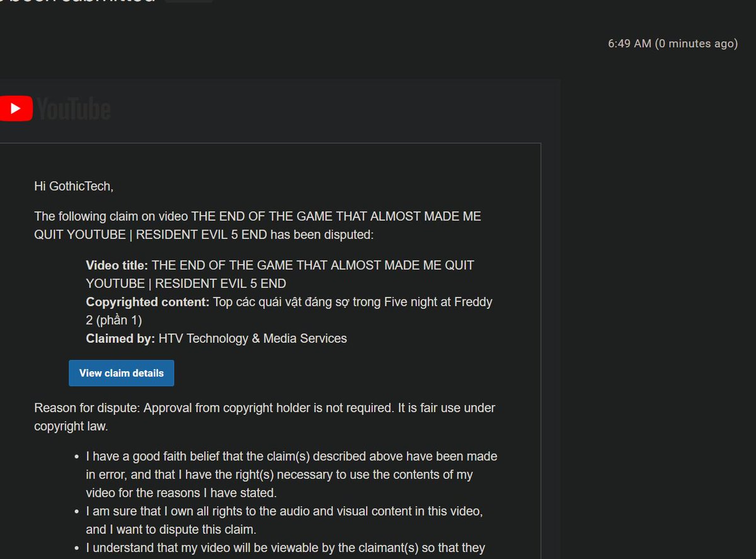Click bullet marker before I am sure statement
The image size is (756, 559).
click(x=76, y=512)
